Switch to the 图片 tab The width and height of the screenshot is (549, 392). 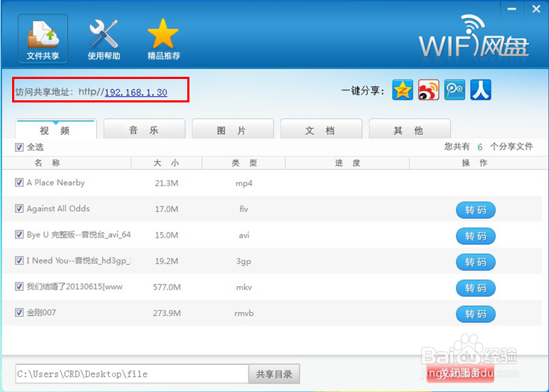(232, 129)
